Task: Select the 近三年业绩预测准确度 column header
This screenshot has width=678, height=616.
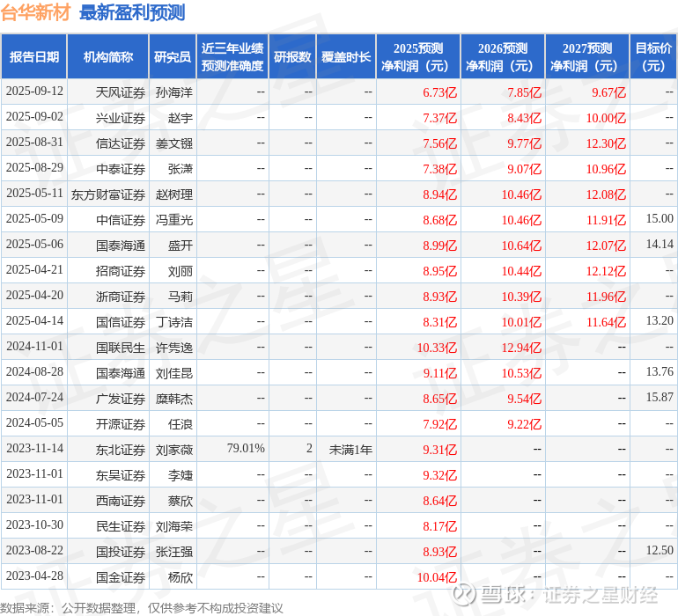Action: [x=232, y=56]
